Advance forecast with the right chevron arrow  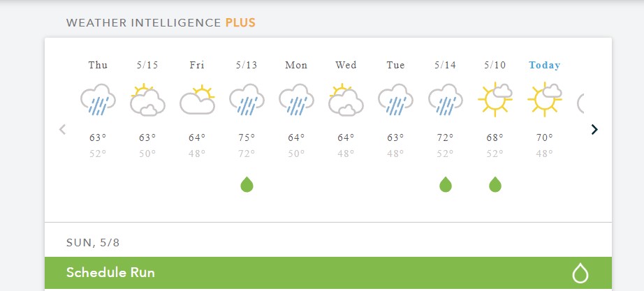(x=594, y=130)
